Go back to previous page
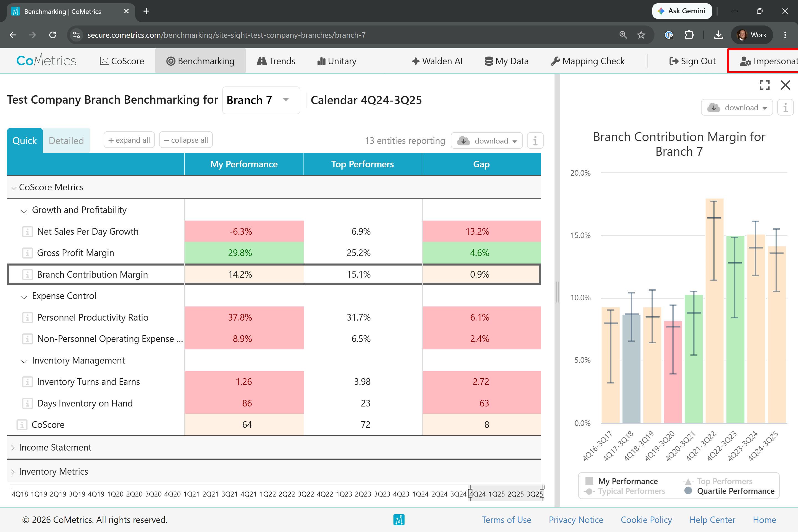Image resolution: width=798 pixels, height=532 pixels. click(13, 35)
